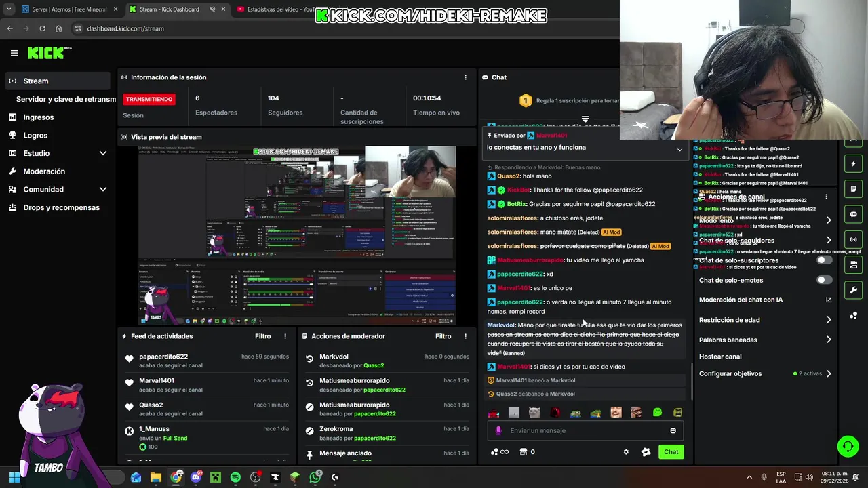This screenshot has height=488, width=868.
Task: Open the emoji picker in message box
Action: click(x=673, y=430)
